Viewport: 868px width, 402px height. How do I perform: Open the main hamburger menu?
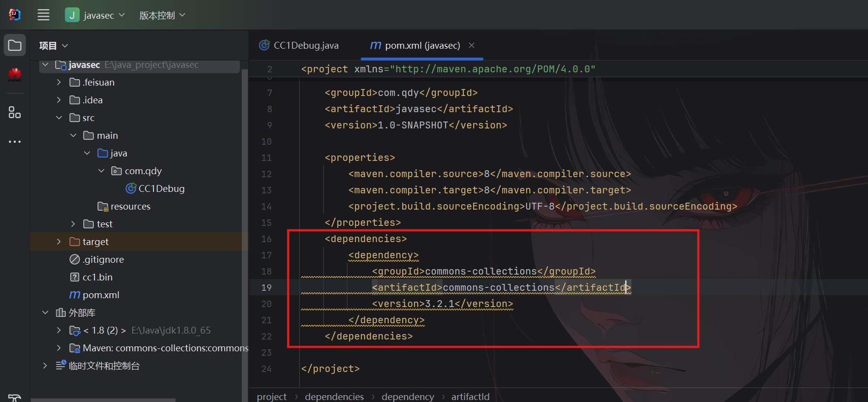click(x=43, y=15)
